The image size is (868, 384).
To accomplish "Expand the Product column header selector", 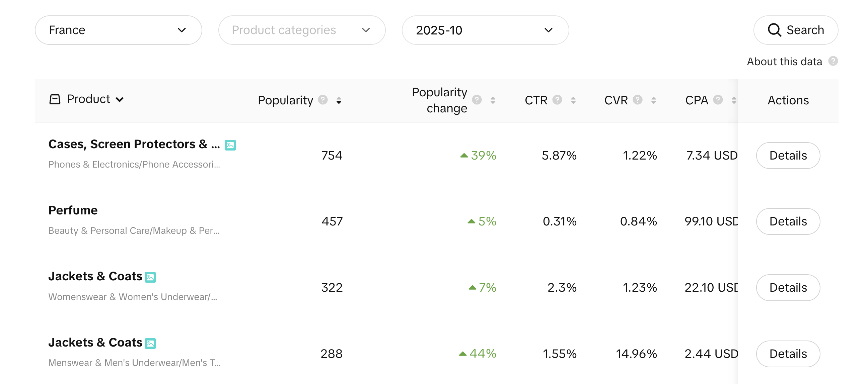I will (87, 99).
